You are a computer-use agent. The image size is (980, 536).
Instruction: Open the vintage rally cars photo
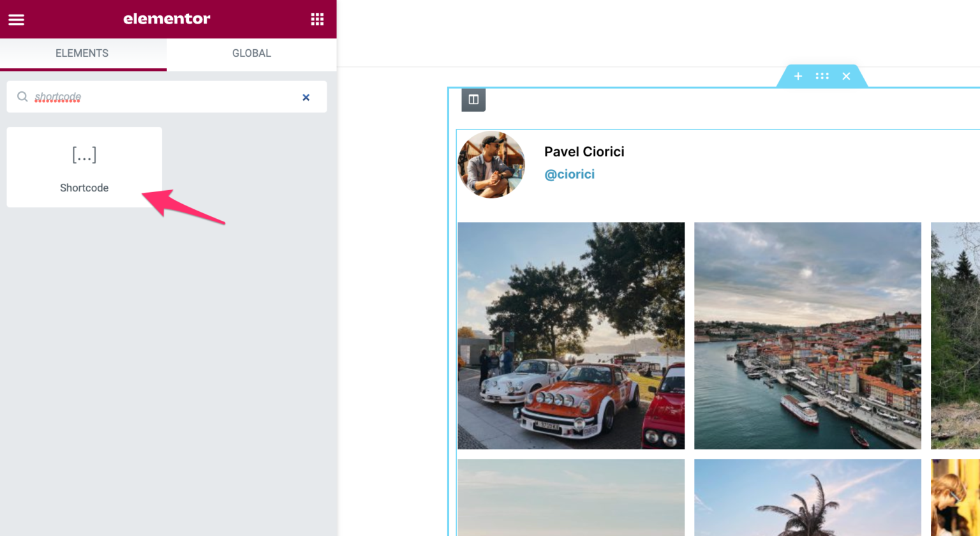point(571,336)
